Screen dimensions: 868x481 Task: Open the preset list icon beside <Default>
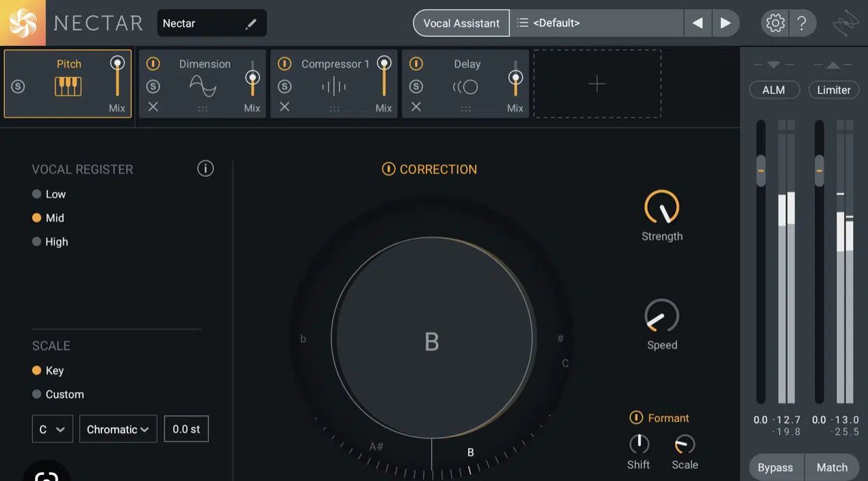[x=522, y=23]
